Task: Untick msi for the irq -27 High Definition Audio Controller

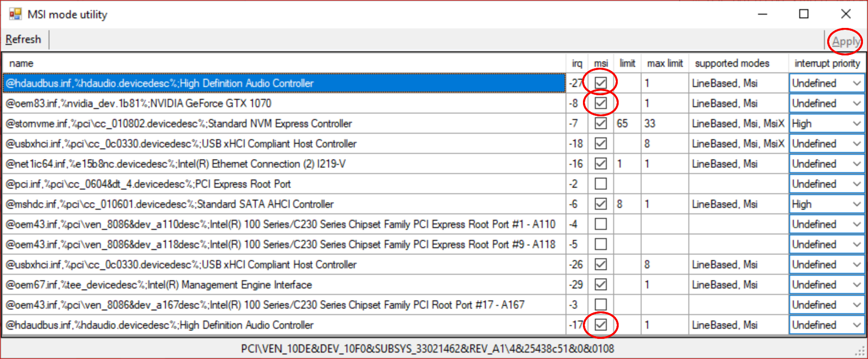Action: (x=600, y=83)
